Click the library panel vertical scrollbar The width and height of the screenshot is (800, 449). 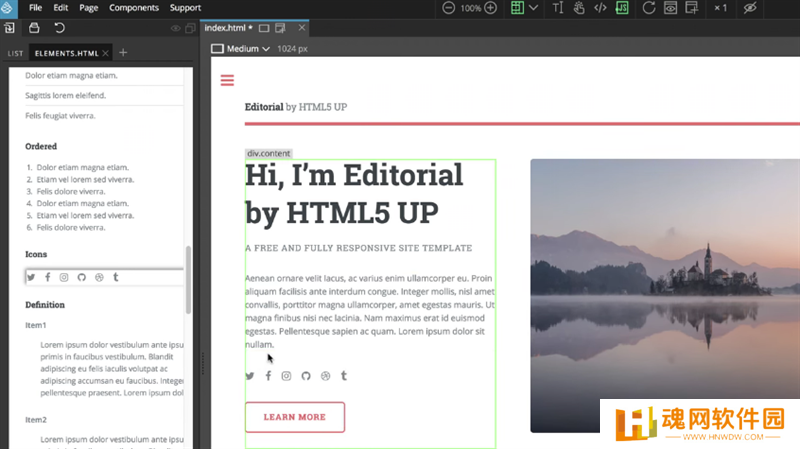point(188,280)
